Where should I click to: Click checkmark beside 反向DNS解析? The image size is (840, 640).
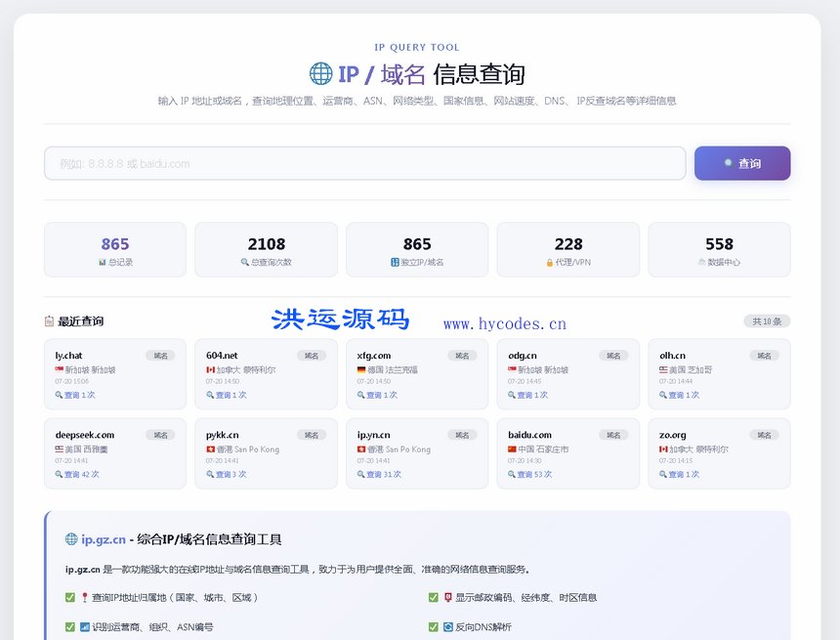(x=434, y=626)
